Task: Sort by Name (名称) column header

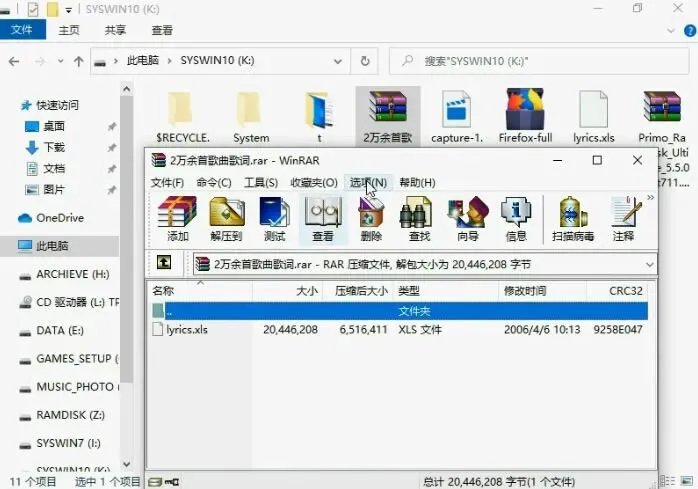Action: (x=199, y=291)
